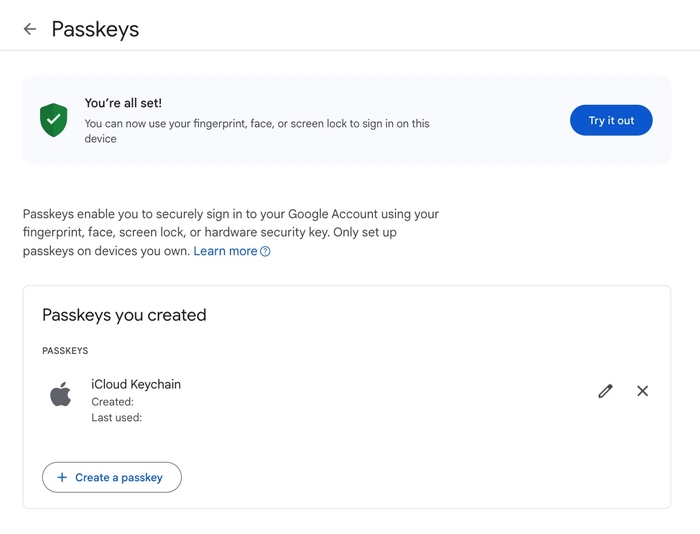Click the help icon beside Learn more

click(x=265, y=252)
